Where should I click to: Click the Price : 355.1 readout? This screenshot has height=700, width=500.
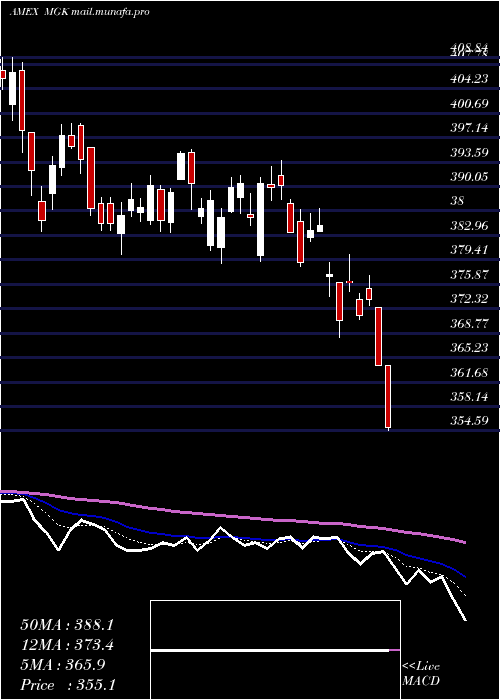point(68,685)
